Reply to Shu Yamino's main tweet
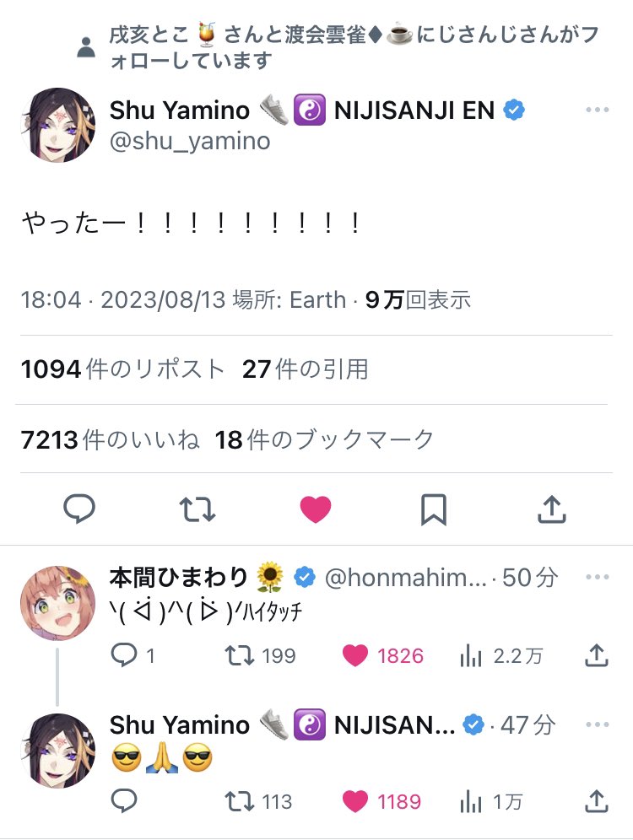This screenshot has height=840, width=633. pyautogui.click(x=79, y=509)
